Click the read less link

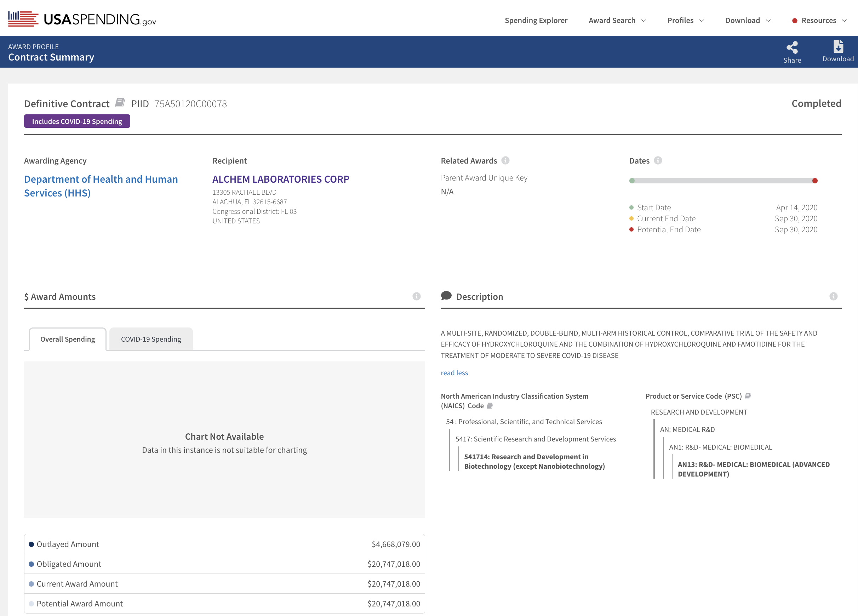coord(454,373)
